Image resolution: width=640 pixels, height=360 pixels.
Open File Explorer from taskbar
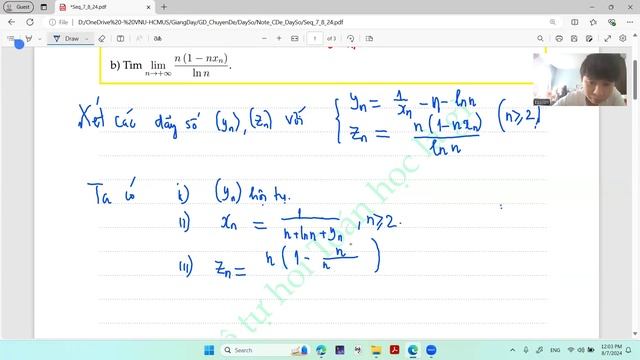pyautogui.click(x=376, y=350)
